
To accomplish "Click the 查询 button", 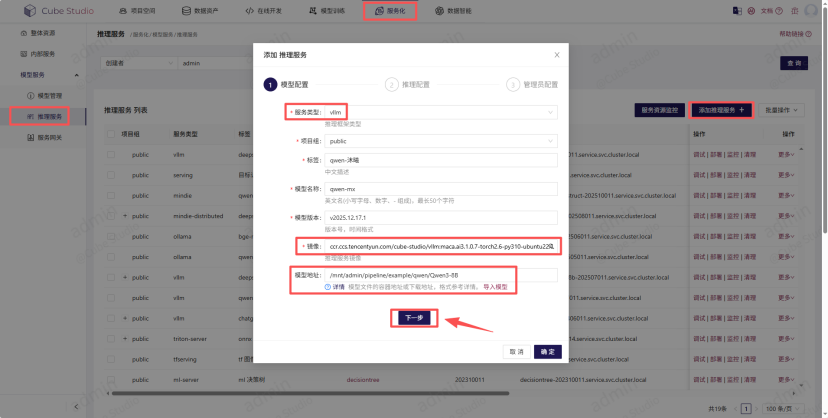I will [x=794, y=63].
